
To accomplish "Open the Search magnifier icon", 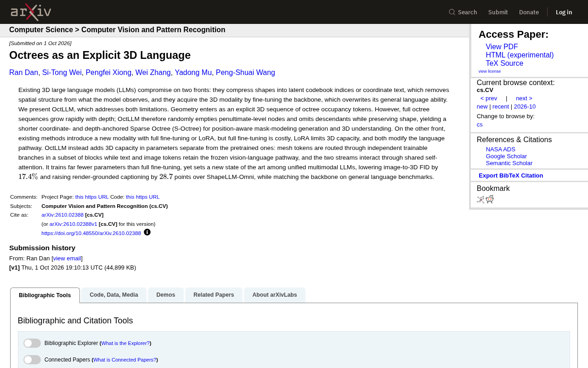I will (x=452, y=12).
